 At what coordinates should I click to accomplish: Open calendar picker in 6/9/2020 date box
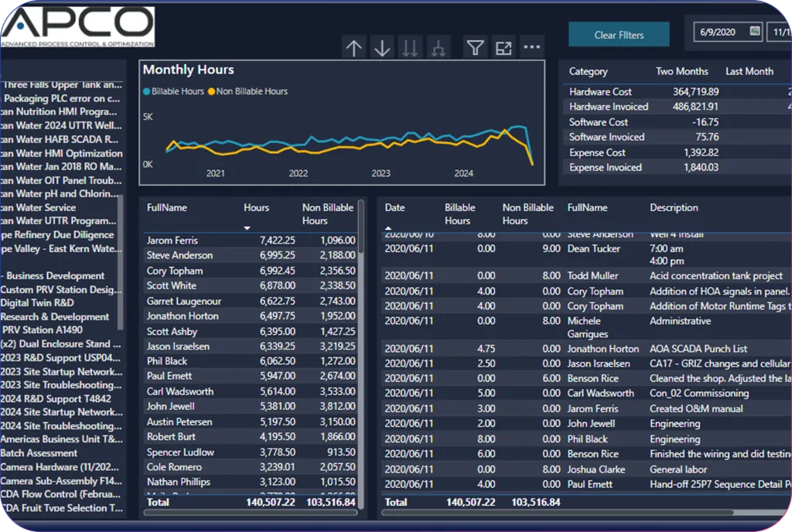pyautogui.click(x=755, y=32)
